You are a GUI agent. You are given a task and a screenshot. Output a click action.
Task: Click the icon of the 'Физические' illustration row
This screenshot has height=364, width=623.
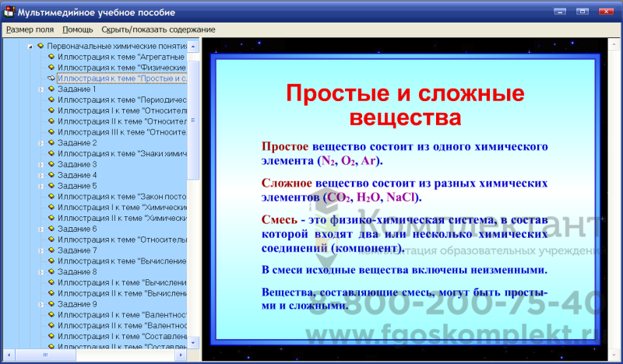51,68
